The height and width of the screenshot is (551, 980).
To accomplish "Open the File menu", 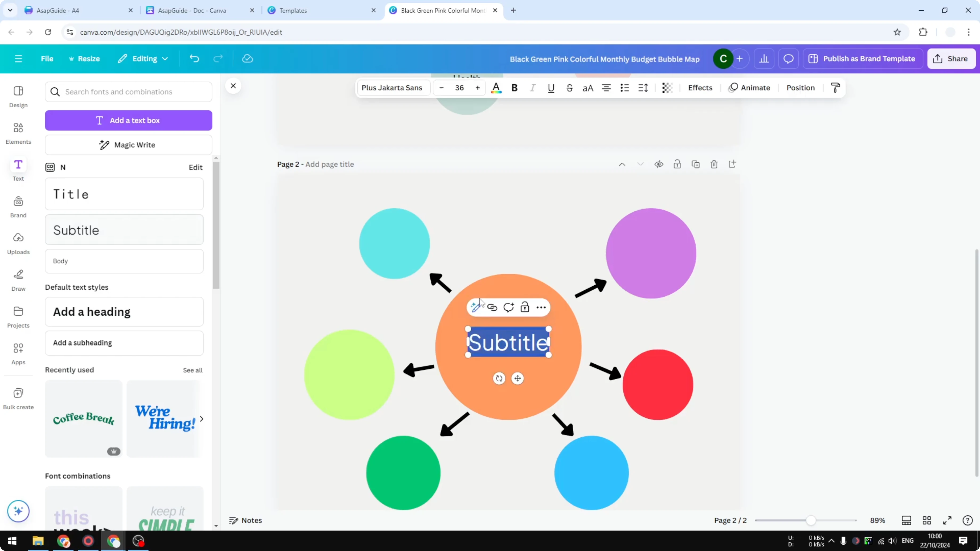I will (47, 59).
